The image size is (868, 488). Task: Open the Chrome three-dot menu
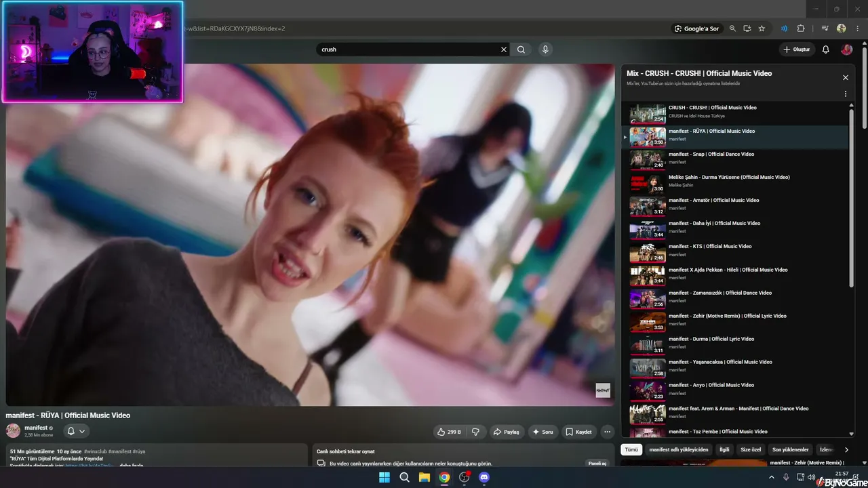(857, 28)
